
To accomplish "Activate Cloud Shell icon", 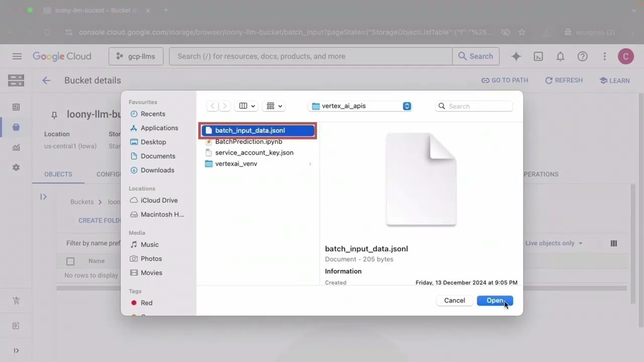I will point(538,57).
